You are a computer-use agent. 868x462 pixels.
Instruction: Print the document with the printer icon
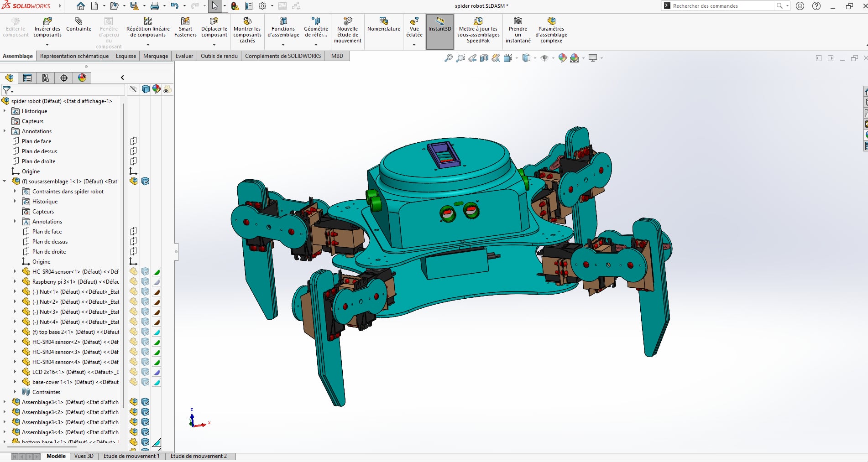(x=155, y=6)
